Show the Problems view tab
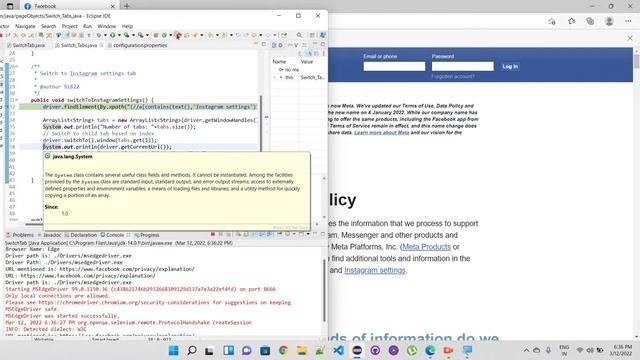The width and height of the screenshot is (640, 360). tap(20, 235)
